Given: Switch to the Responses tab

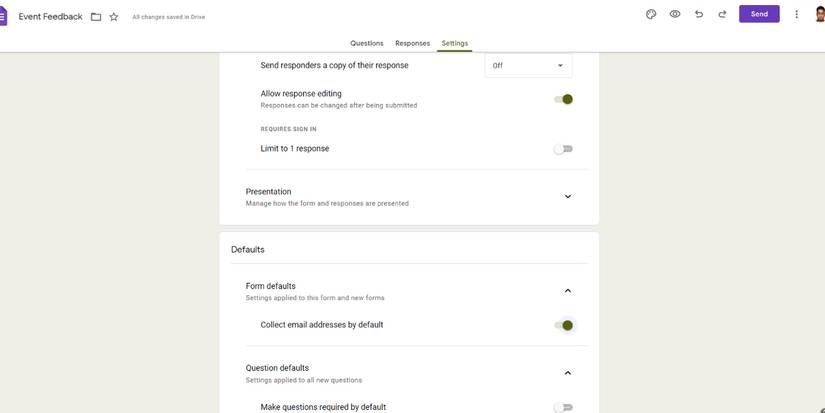Looking at the screenshot, I should pos(412,43).
